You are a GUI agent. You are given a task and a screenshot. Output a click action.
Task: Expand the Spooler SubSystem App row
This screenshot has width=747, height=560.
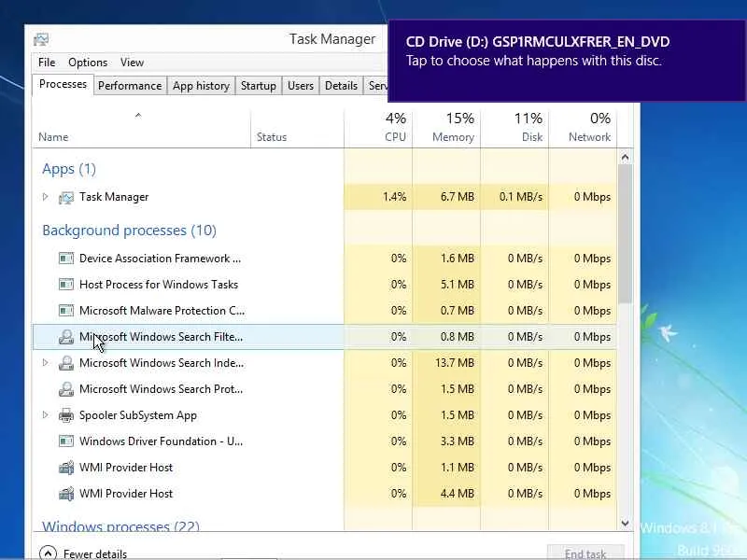[x=45, y=415]
